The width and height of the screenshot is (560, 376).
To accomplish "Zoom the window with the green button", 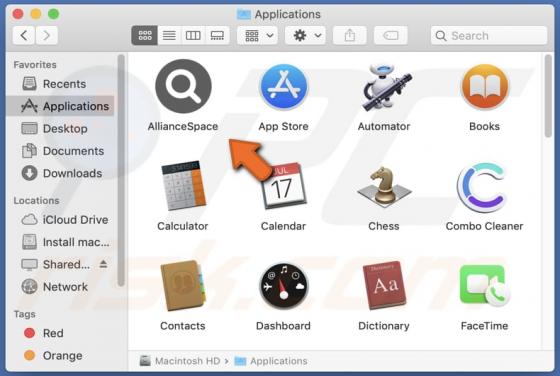I will click(x=54, y=14).
